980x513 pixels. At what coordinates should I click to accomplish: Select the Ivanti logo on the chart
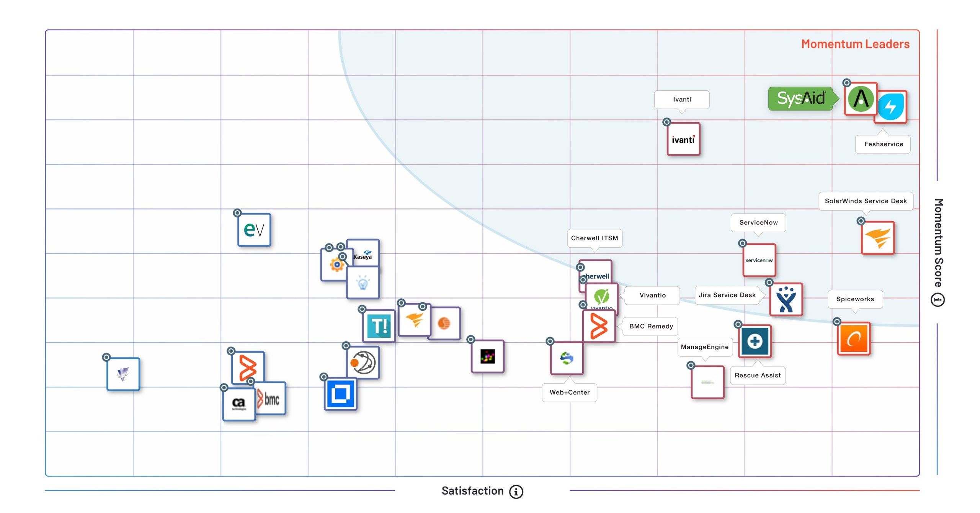pyautogui.click(x=683, y=140)
